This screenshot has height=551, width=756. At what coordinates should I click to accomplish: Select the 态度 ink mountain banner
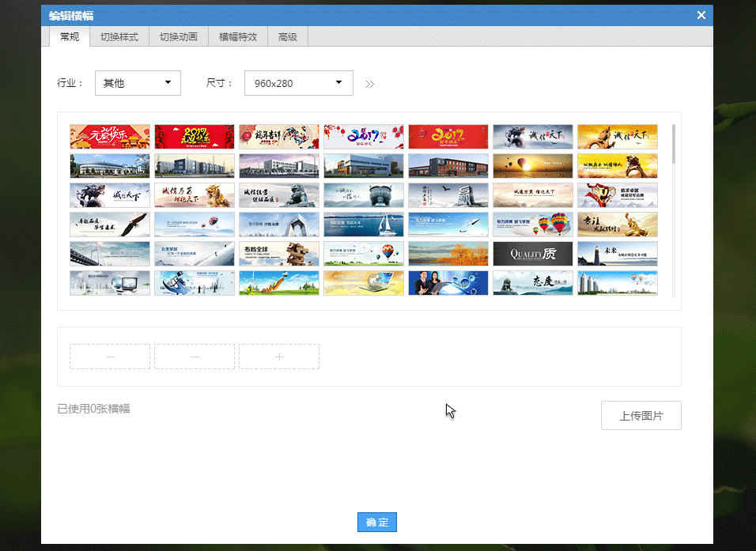533,283
